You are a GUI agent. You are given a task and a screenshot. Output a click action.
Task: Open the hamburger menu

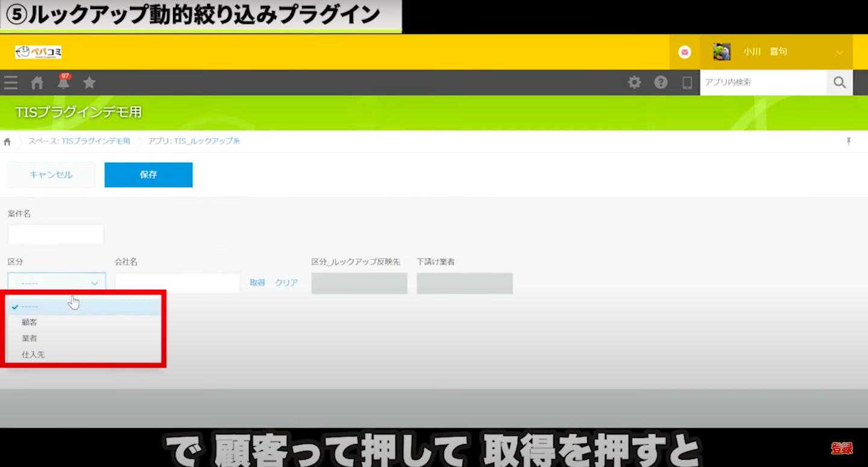pyautogui.click(x=11, y=82)
